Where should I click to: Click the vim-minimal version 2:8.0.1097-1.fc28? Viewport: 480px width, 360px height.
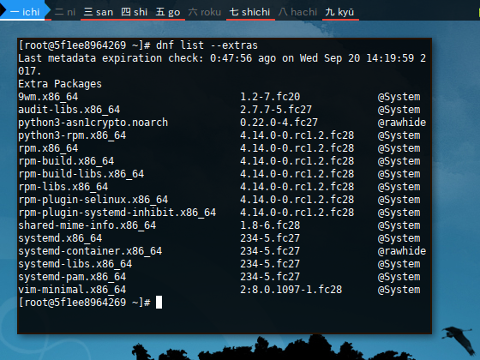pos(291,289)
